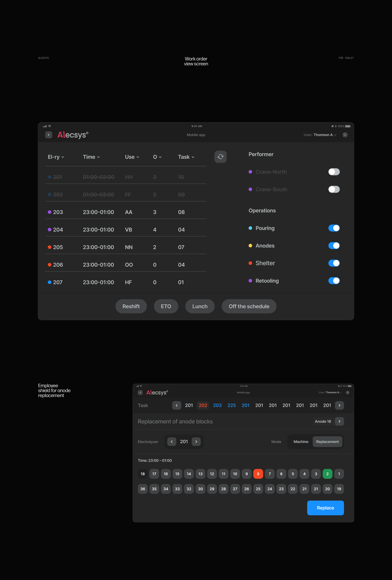Click next arrow beside Anode 18

tap(339, 421)
